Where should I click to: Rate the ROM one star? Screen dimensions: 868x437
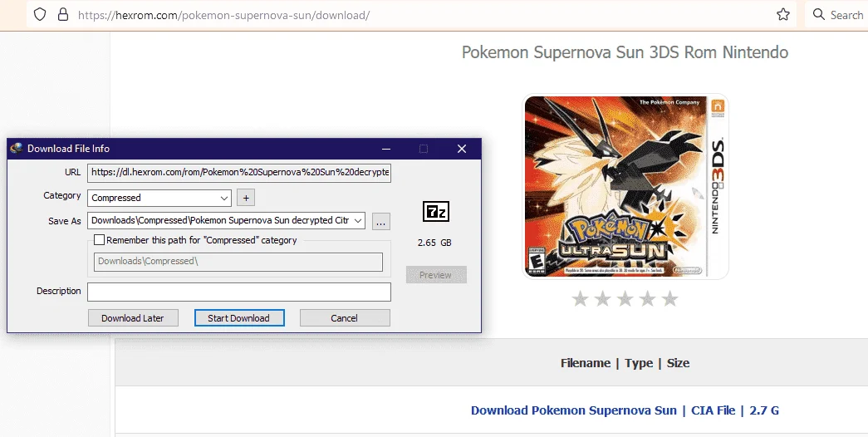[580, 299]
